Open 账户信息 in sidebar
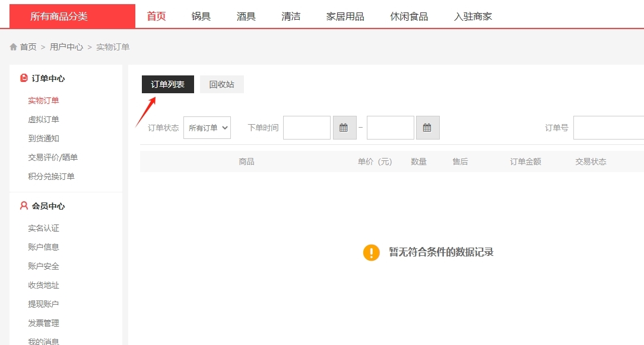644x345 pixels. click(43, 247)
